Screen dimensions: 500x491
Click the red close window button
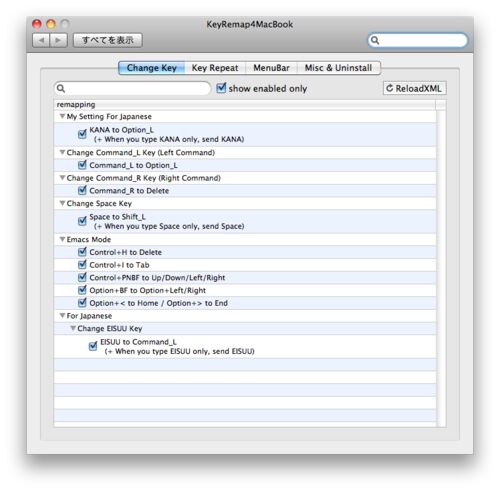pos(37,24)
